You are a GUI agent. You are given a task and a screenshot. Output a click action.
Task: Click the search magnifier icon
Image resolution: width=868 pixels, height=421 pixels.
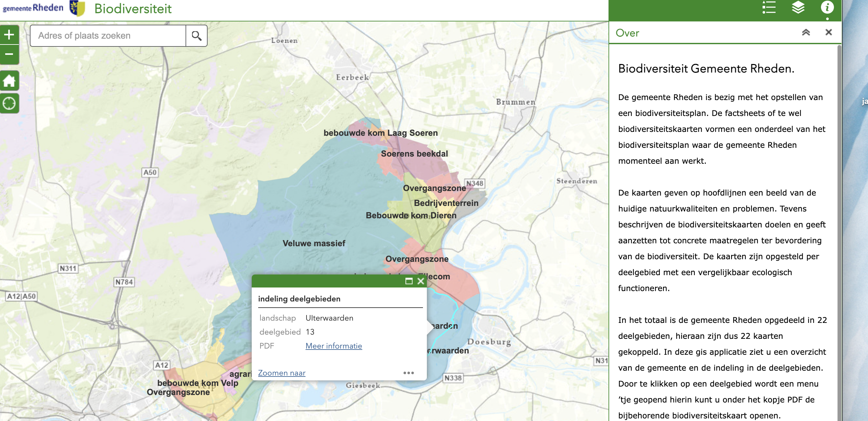197,36
